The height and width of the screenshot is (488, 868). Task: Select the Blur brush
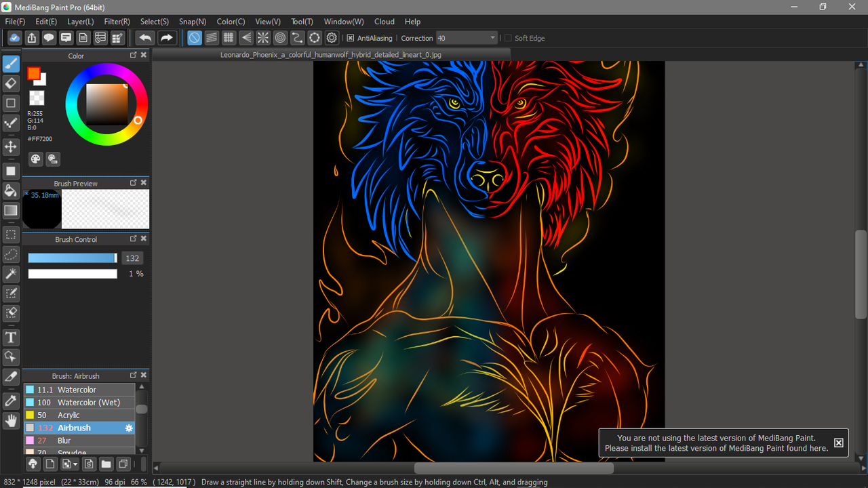click(x=80, y=441)
